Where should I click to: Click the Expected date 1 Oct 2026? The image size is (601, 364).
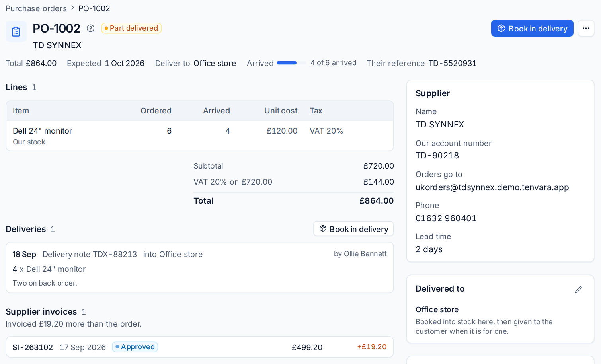tap(125, 63)
